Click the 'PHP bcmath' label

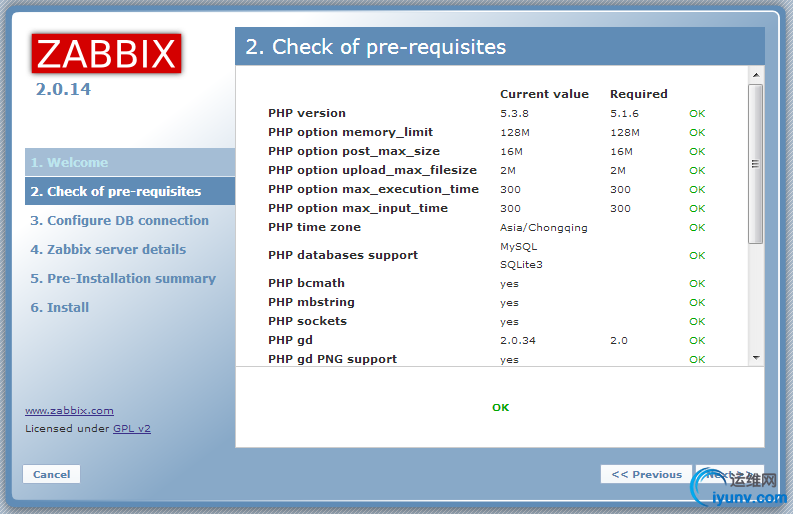[x=306, y=283]
